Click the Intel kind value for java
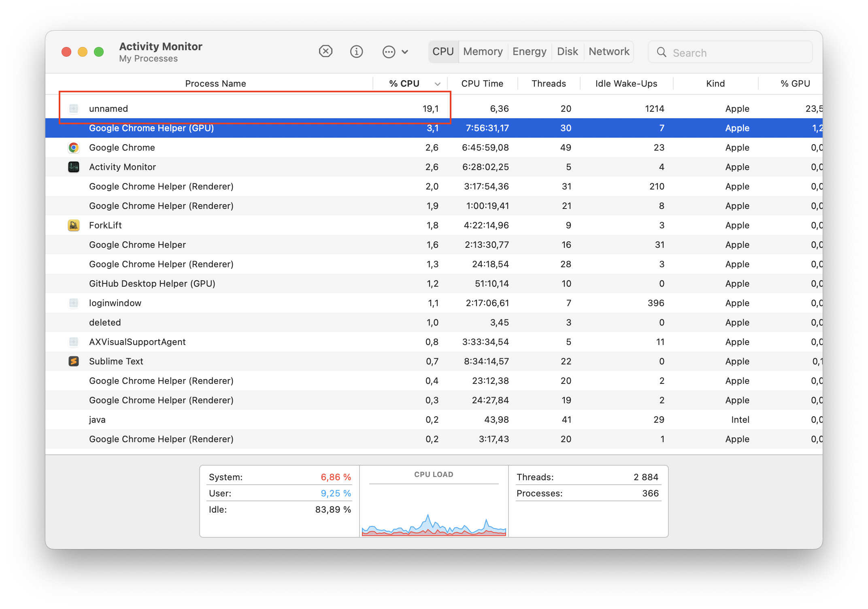 coord(740,419)
